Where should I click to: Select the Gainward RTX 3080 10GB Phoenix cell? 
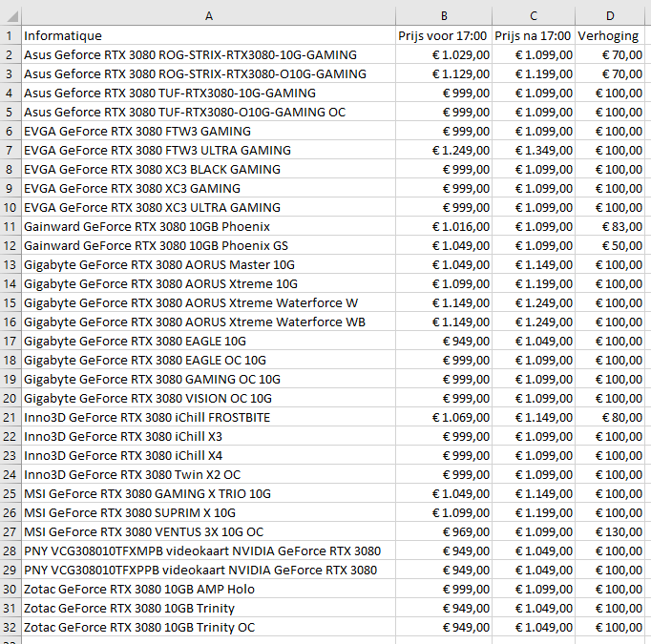coord(209,226)
